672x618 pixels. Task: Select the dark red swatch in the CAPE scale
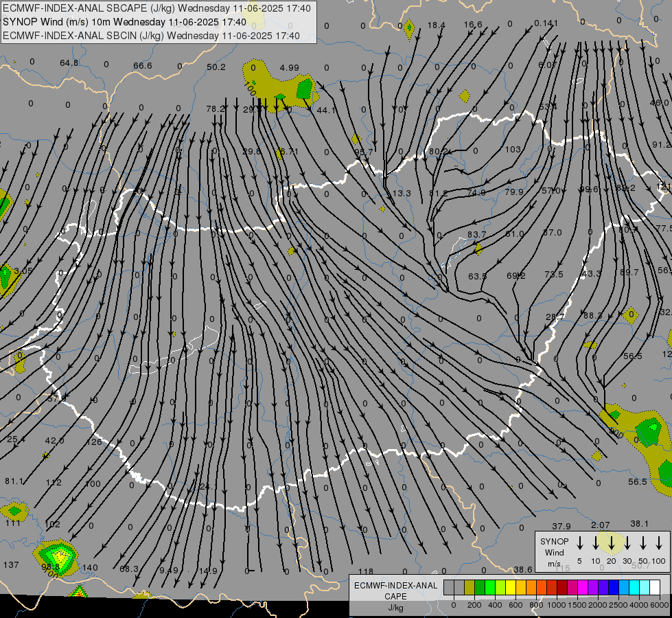[562, 588]
